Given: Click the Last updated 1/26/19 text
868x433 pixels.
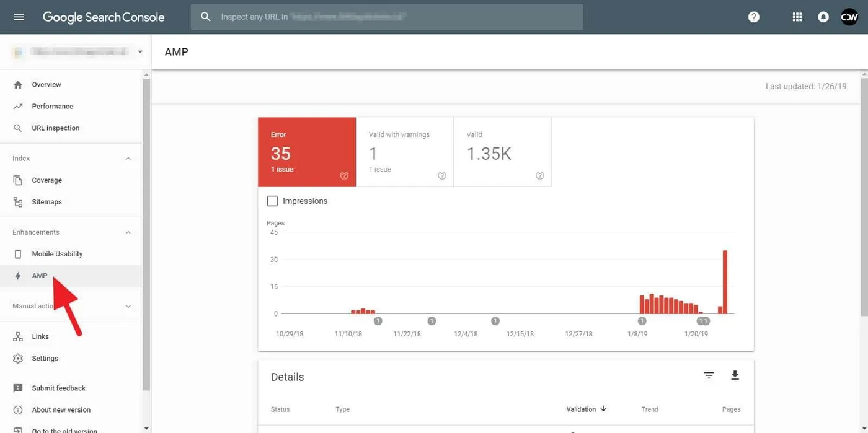Looking at the screenshot, I should pos(806,86).
